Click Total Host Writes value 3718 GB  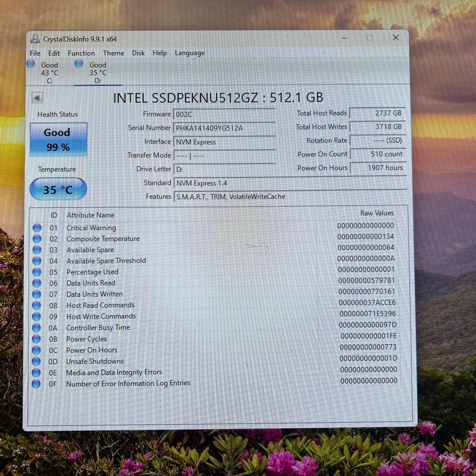pyautogui.click(x=378, y=127)
